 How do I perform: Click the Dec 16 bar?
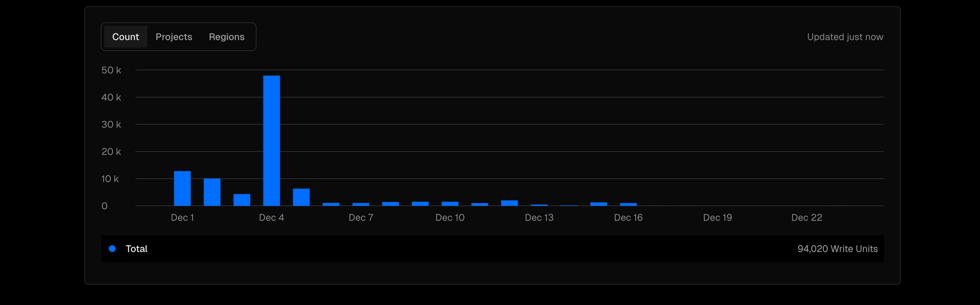coord(628,204)
